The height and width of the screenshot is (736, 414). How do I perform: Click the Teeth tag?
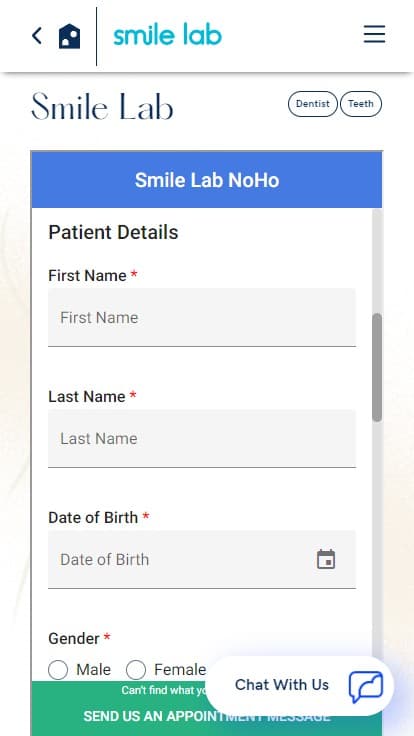tap(360, 104)
